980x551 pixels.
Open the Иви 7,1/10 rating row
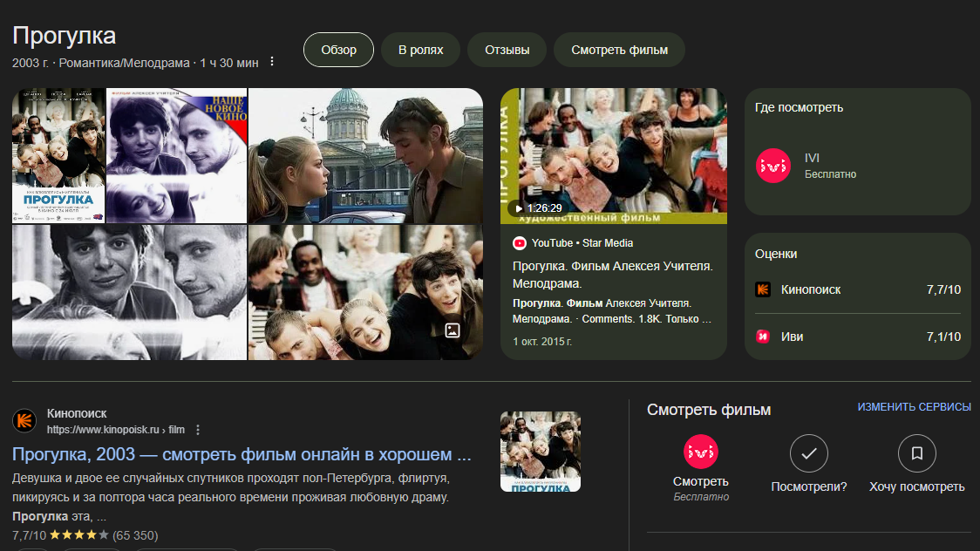[x=858, y=337]
